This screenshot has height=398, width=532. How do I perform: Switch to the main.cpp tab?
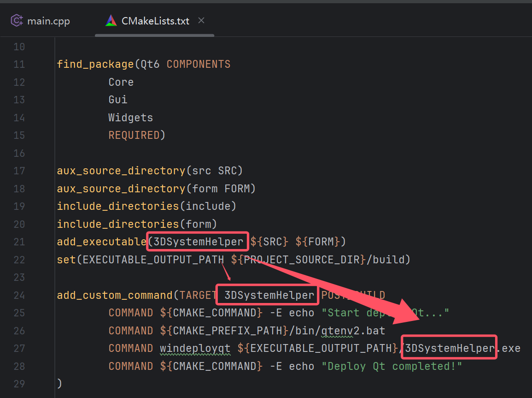pos(41,21)
